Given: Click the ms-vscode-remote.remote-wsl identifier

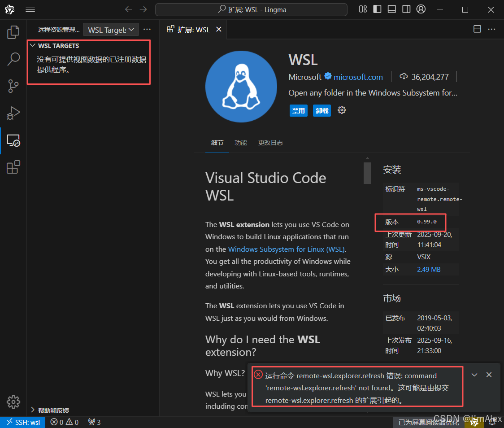Looking at the screenshot, I should point(439,199).
